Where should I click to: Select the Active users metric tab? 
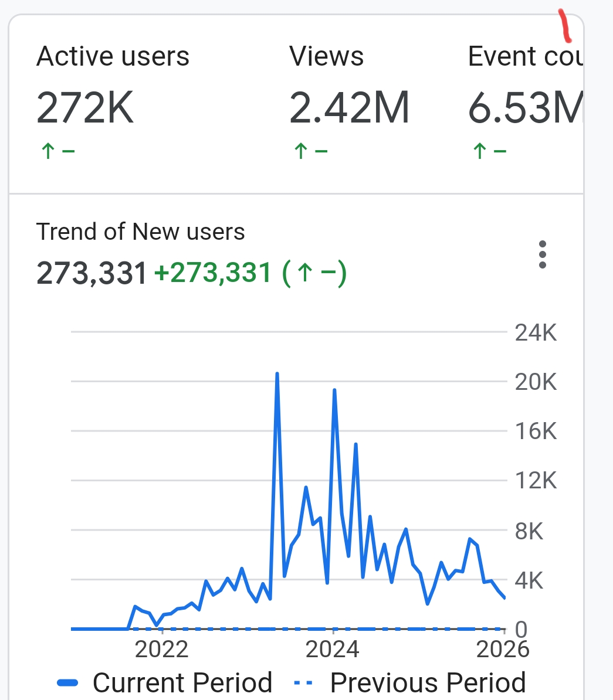point(113,57)
